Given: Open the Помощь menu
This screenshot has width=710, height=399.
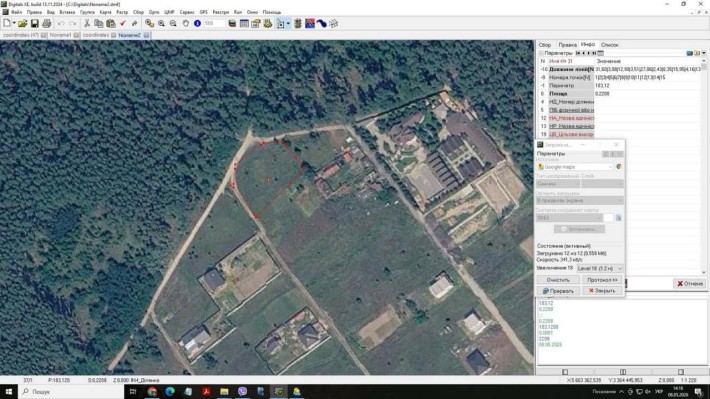Looking at the screenshot, I should pyautogui.click(x=272, y=12).
